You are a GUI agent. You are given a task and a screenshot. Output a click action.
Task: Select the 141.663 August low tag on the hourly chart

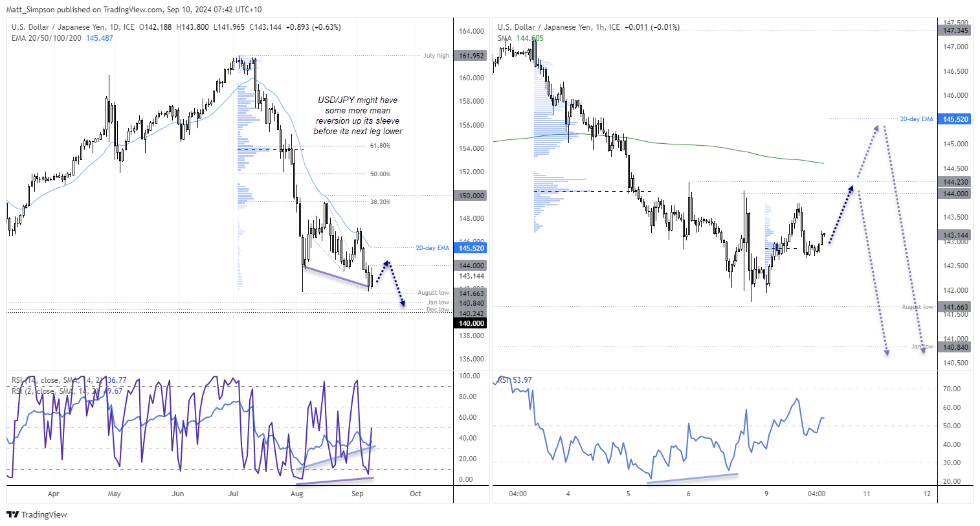pyautogui.click(x=955, y=307)
